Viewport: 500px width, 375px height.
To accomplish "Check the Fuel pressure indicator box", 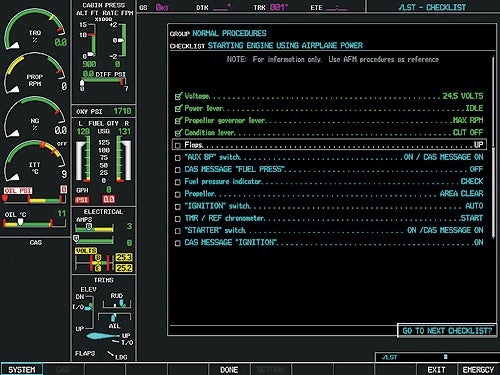I will point(178,182).
